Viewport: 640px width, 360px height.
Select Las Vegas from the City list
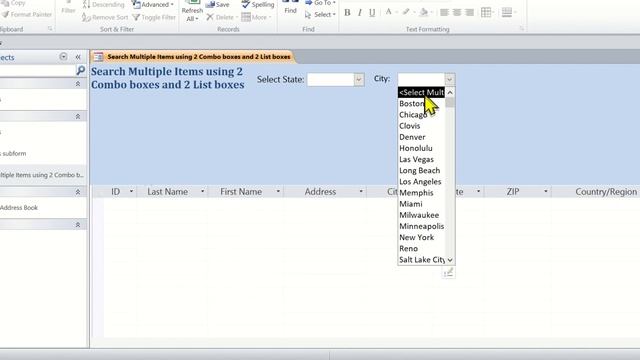click(x=421, y=159)
